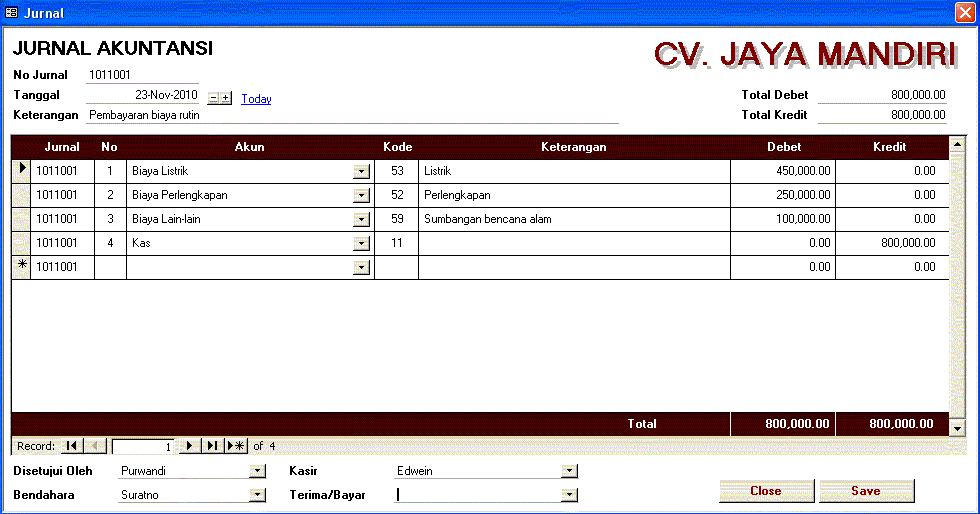Select row marker for Biaya Listrik record
Screen dimensions: 980x514
[x=21, y=171]
